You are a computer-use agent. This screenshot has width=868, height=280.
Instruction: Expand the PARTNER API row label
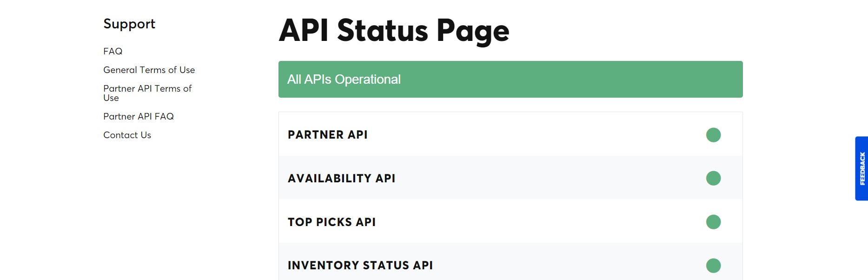[x=328, y=135]
